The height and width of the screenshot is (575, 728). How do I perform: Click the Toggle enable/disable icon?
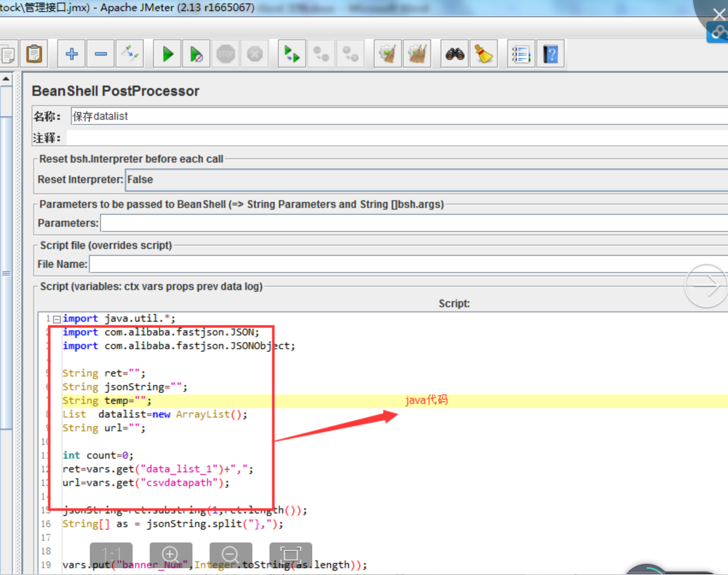click(x=130, y=54)
